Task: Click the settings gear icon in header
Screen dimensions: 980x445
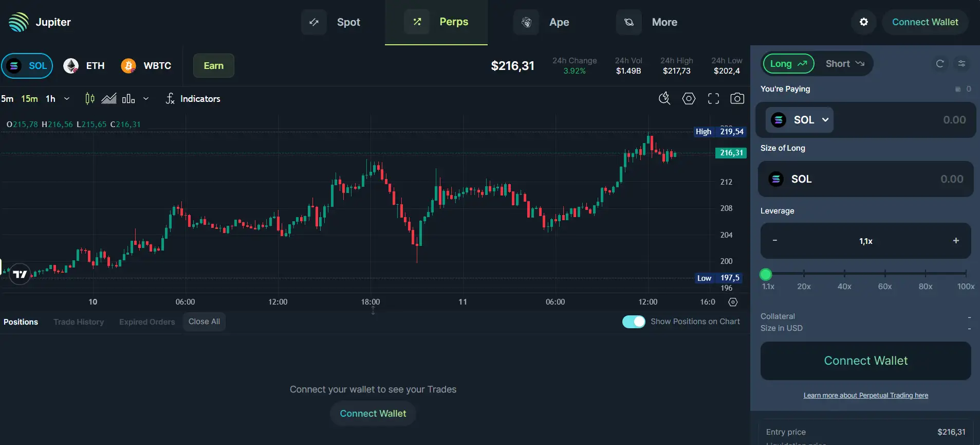Action: pos(864,22)
